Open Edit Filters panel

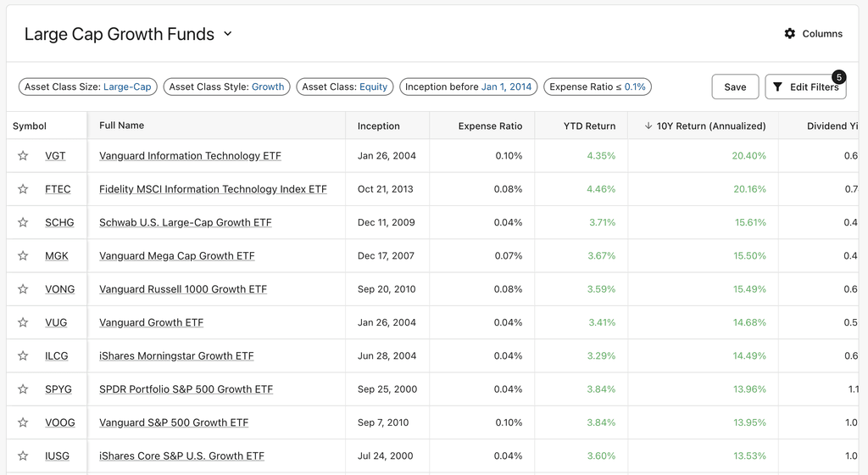(x=805, y=87)
